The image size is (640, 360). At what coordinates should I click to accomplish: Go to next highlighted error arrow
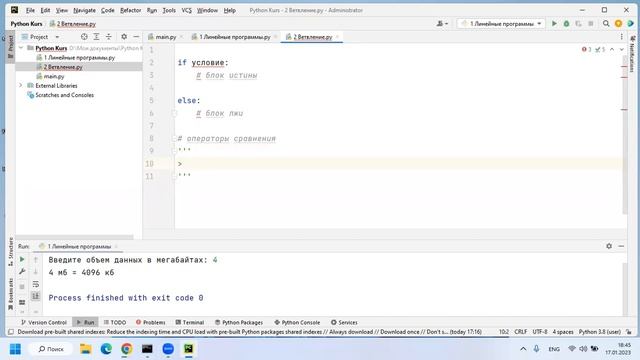click(x=622, y=49)
